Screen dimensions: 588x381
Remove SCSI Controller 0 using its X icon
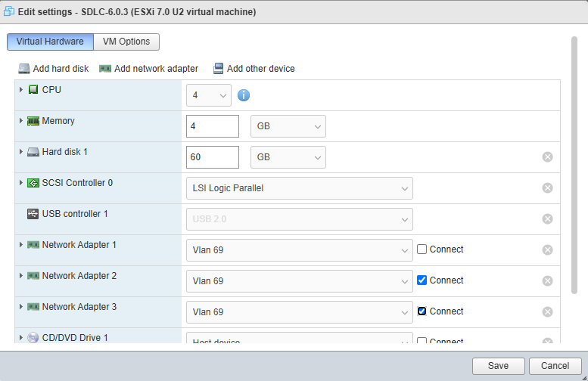547,188
